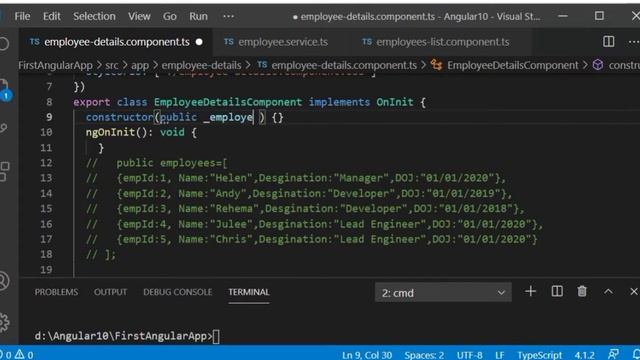Screen dimensions: 640x360
Task: Create a new terminal with plus icon
Action: point(530,291)
